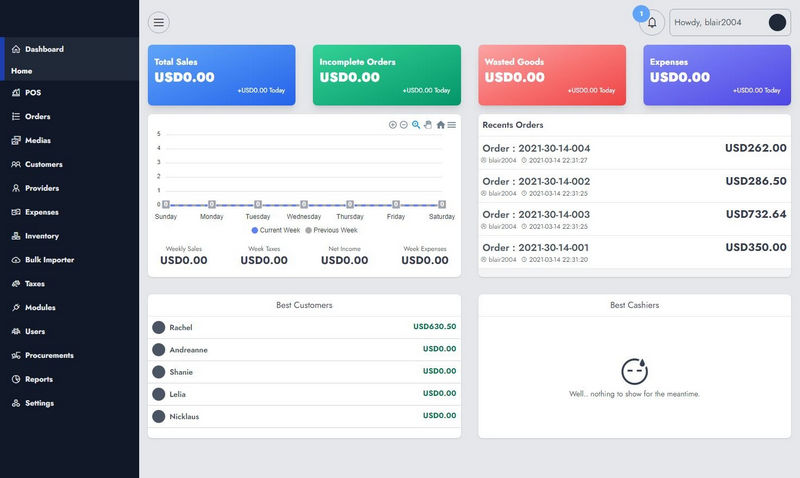The image size is (800, 478).
Task: Open the Home submenu item
Action: click(21, 71)
